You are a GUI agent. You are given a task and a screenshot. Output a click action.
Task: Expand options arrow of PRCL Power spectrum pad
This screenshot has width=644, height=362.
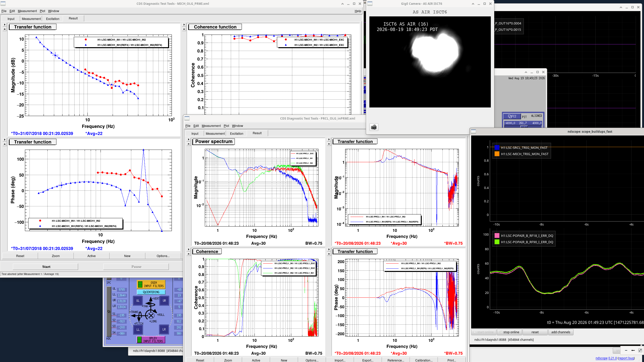pyautogui.click(x=189, y=139)
